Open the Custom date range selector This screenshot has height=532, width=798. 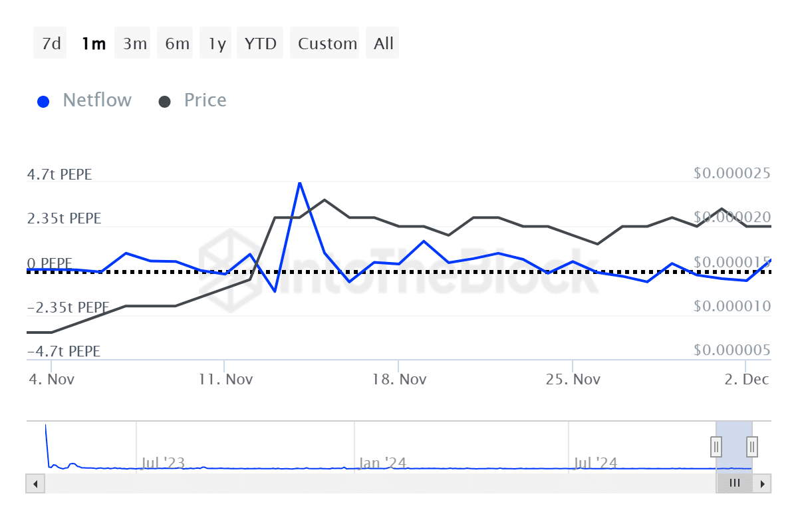click(325, 43)
